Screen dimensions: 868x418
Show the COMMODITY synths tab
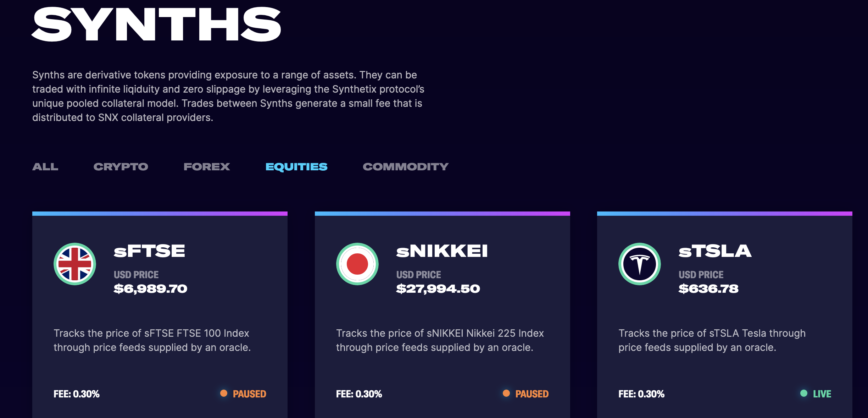406,167
